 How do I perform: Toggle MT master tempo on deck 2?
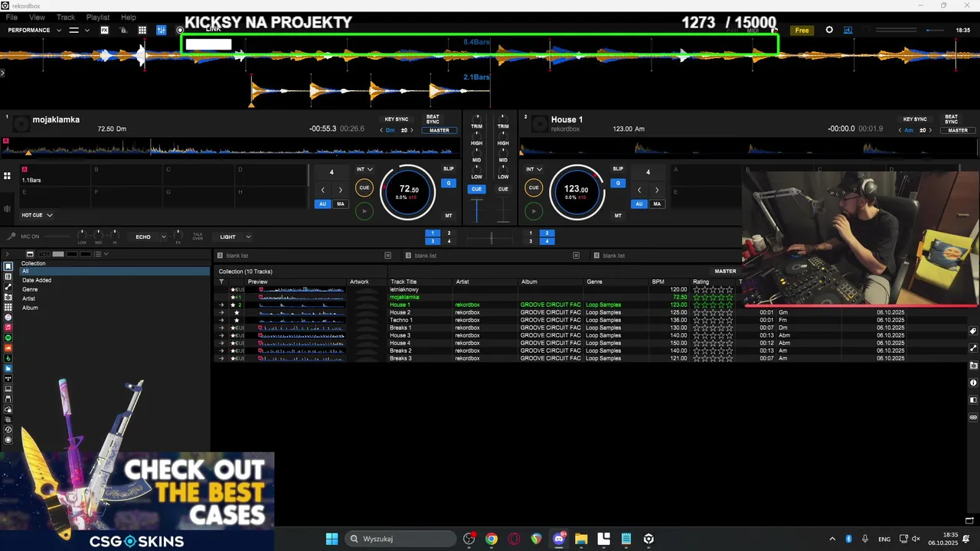618,216
